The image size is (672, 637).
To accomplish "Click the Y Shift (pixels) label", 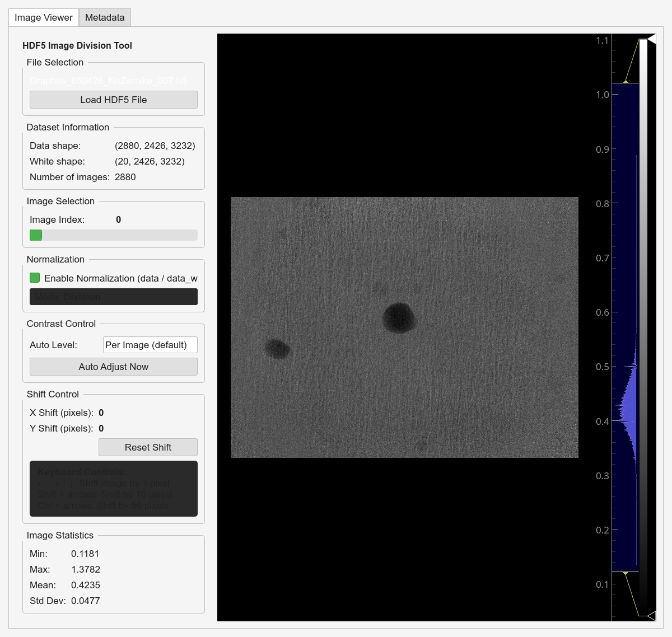I will (x=62, y=428).
